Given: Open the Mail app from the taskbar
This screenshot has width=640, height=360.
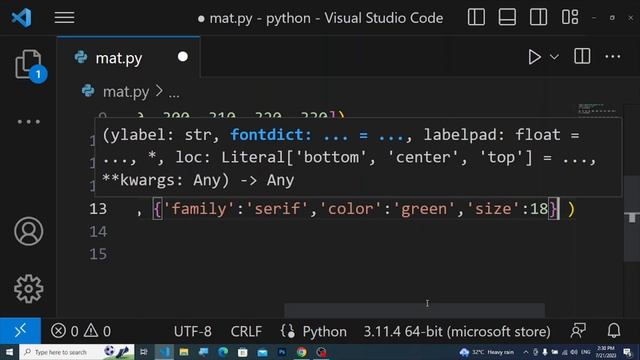Looking at the screenshot, I should tap(262, 352).
